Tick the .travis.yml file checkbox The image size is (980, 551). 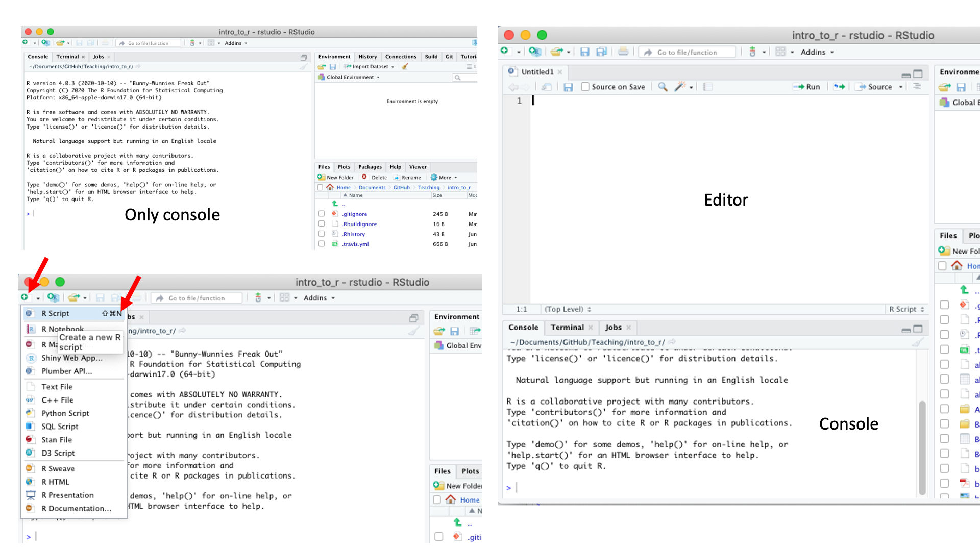pos(322,244)
